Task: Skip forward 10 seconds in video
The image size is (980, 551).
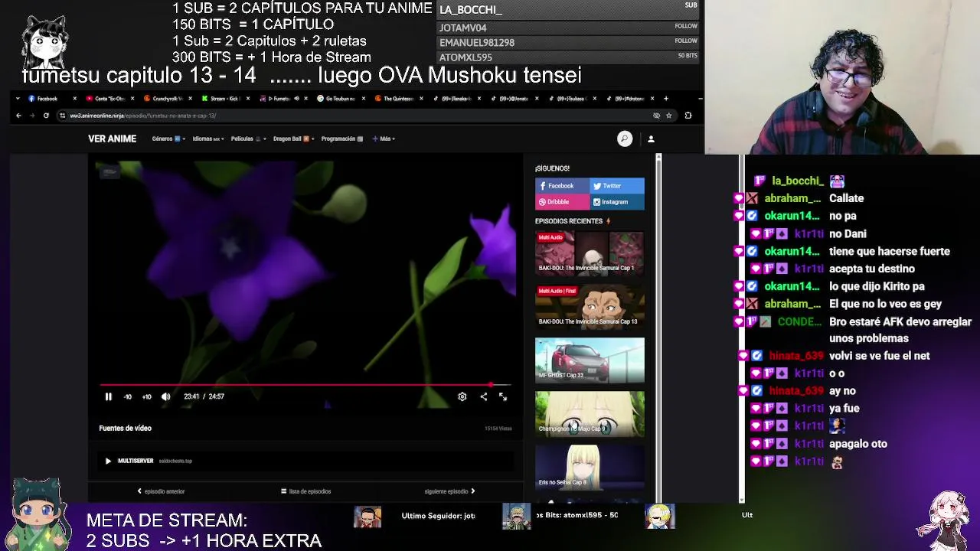Action: tap(146, 396)
